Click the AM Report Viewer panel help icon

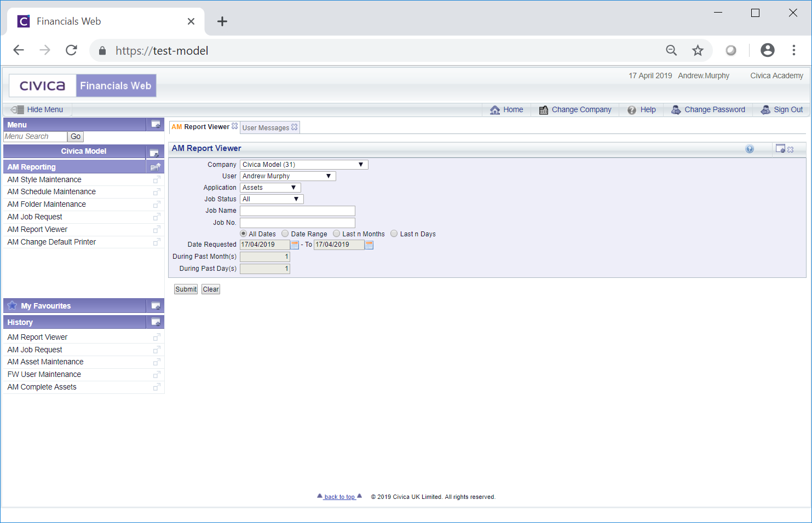(750, 149)
